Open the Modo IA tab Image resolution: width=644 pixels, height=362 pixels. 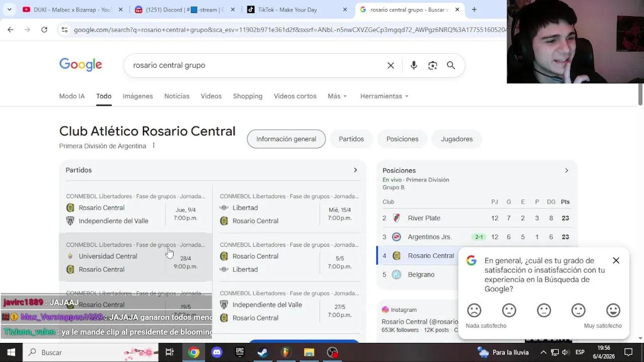[x=72, y=96]
